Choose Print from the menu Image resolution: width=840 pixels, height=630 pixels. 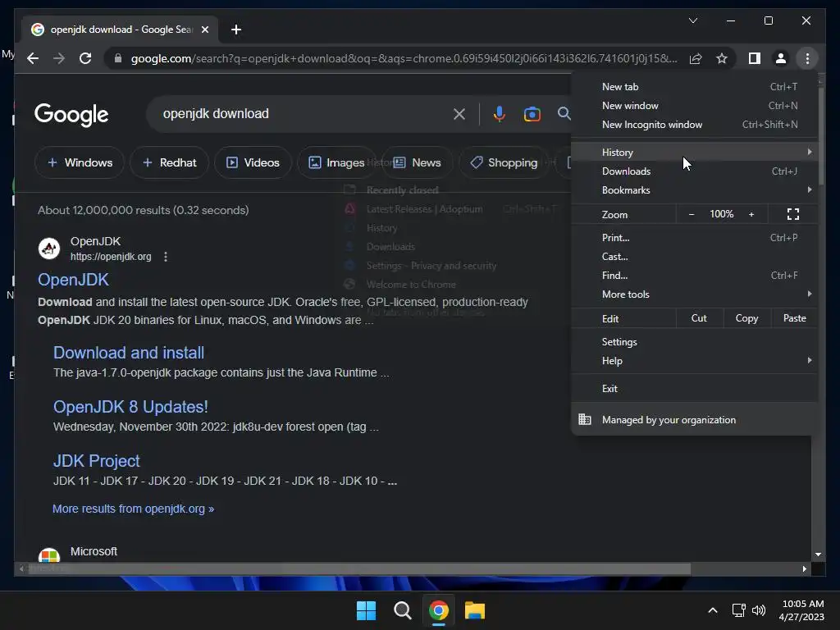pyautogui.click(x=694, y=237)
